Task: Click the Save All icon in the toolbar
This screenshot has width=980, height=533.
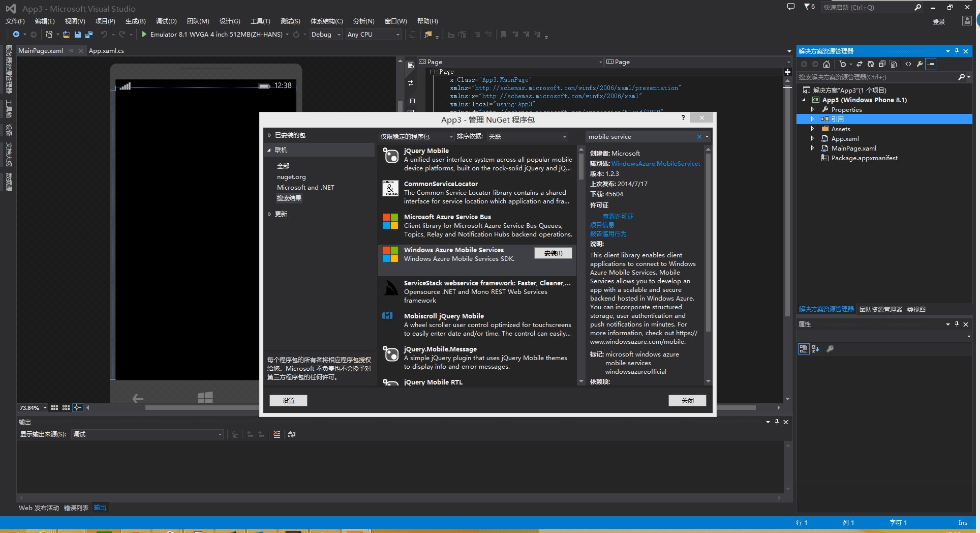Action: (89, 35)
